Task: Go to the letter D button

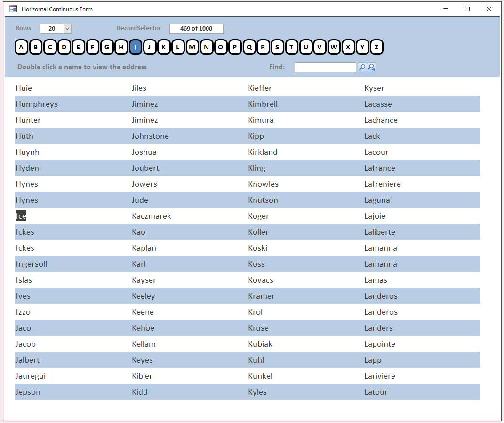Action: (64, 47)
